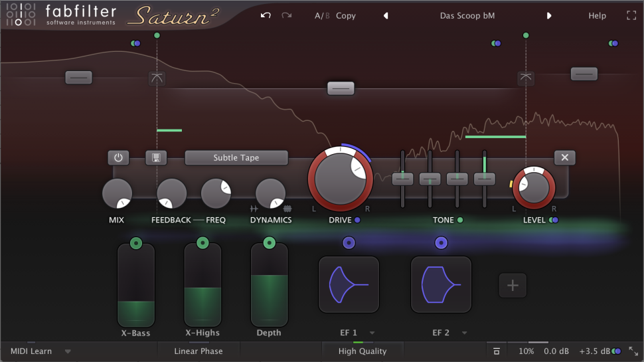The height and width of the screenshot is (362, 644).
Task: Toggle High Quality mode
Action: [362, 351]
